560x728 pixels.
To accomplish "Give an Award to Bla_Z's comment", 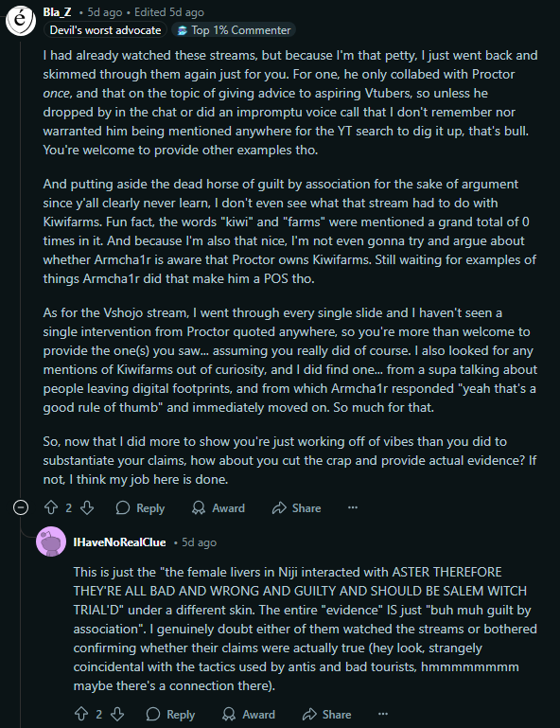I will [219, 508].
